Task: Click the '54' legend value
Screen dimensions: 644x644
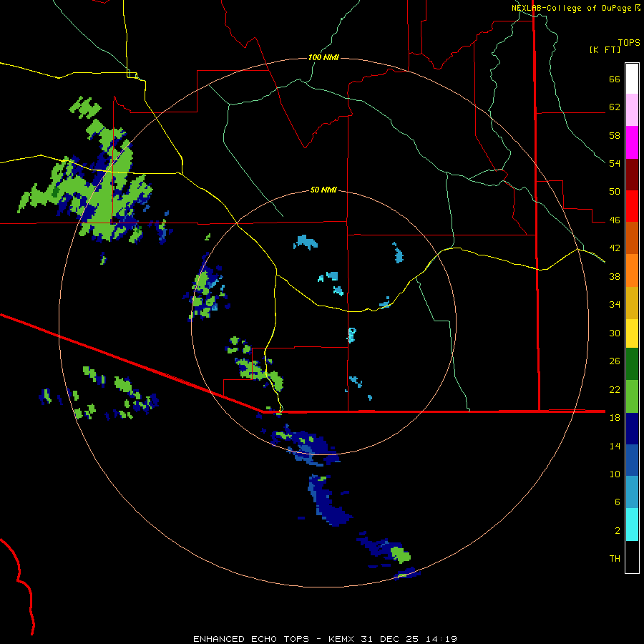Action: pos(615,163)
